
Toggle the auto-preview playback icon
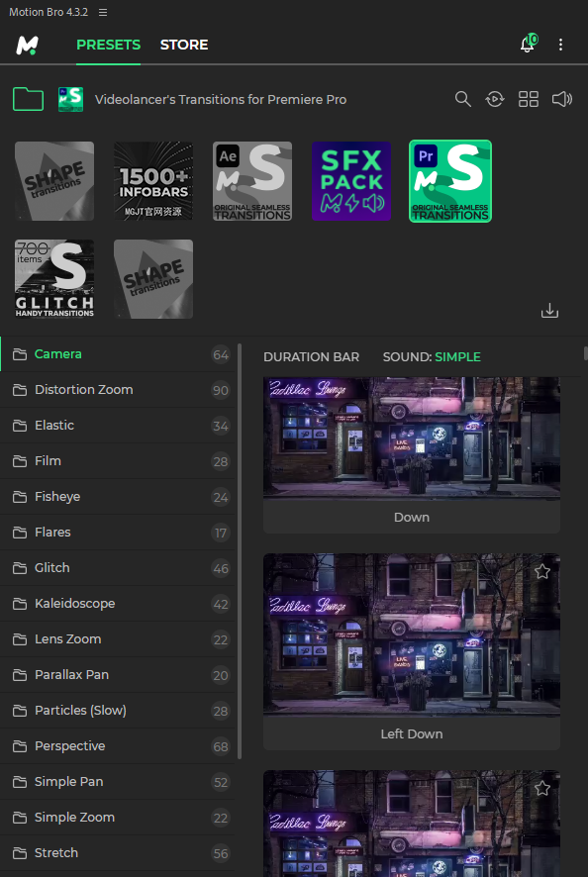pos(495,100)
